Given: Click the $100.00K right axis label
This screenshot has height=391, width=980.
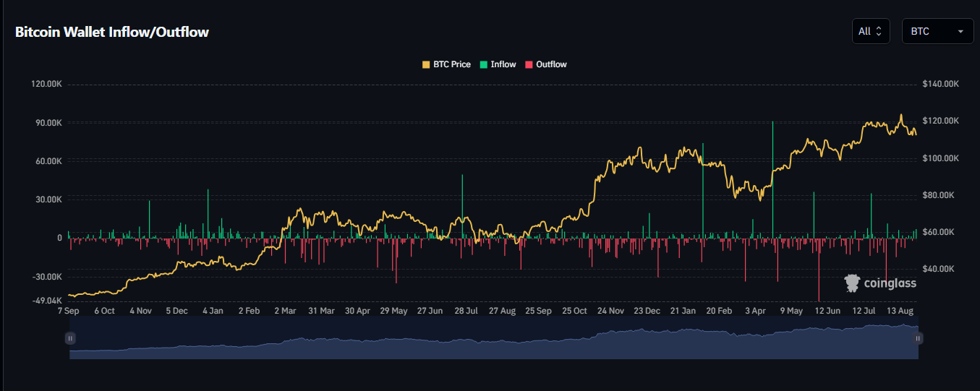Looking at the screenshot, I should (x=941, y=158).
